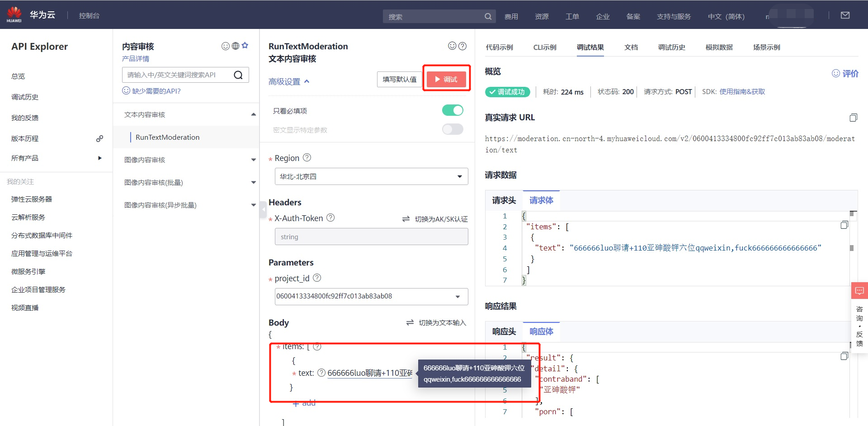Expand the 图像内容审核(异步批量) group
Screen dimensions: 868x426
click(253, 205)
